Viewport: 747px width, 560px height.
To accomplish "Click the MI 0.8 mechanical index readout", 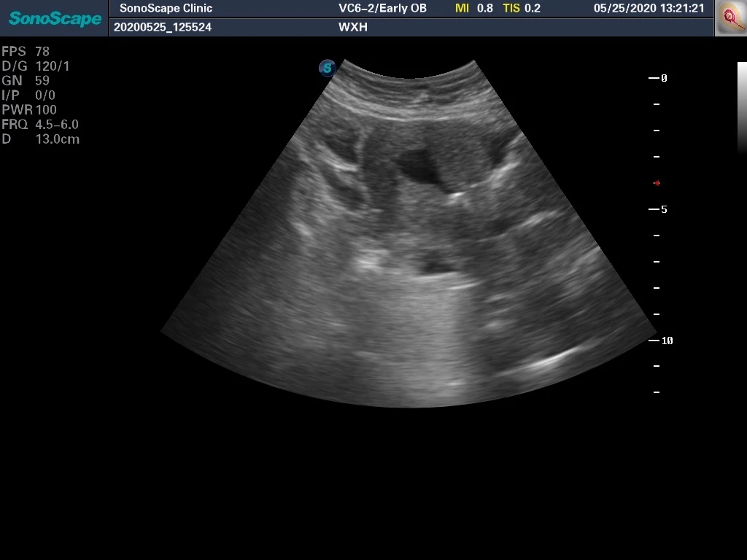I will coord(473,9).
